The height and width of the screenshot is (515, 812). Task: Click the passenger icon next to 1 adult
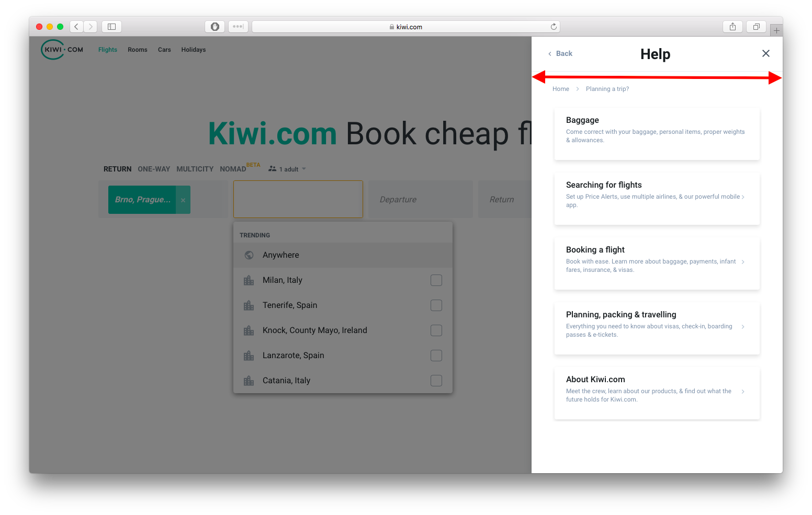click(272, 168)
